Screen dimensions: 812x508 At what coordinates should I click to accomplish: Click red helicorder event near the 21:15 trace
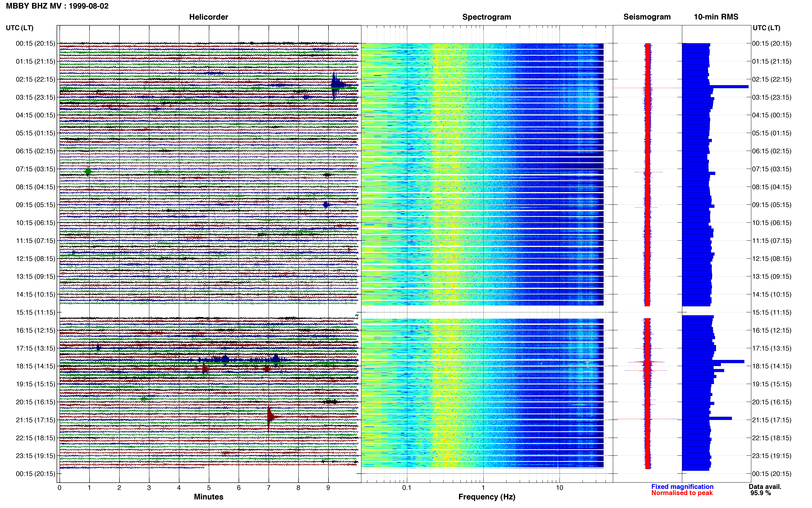[270, 417]
